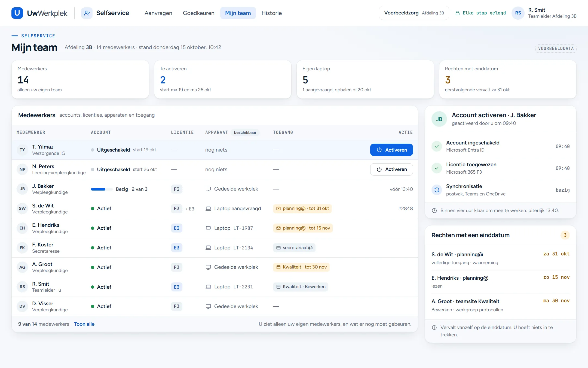Go to the Historie tab

271,13
